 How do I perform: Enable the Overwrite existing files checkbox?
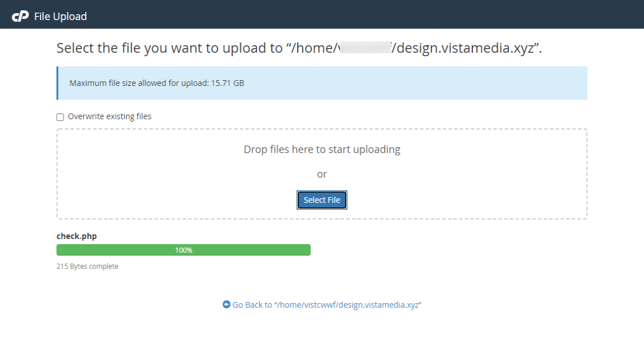60,117
